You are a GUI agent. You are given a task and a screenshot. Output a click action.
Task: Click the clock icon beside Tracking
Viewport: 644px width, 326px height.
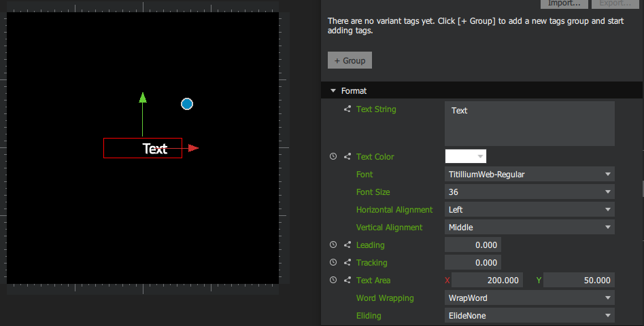[333, 263]
